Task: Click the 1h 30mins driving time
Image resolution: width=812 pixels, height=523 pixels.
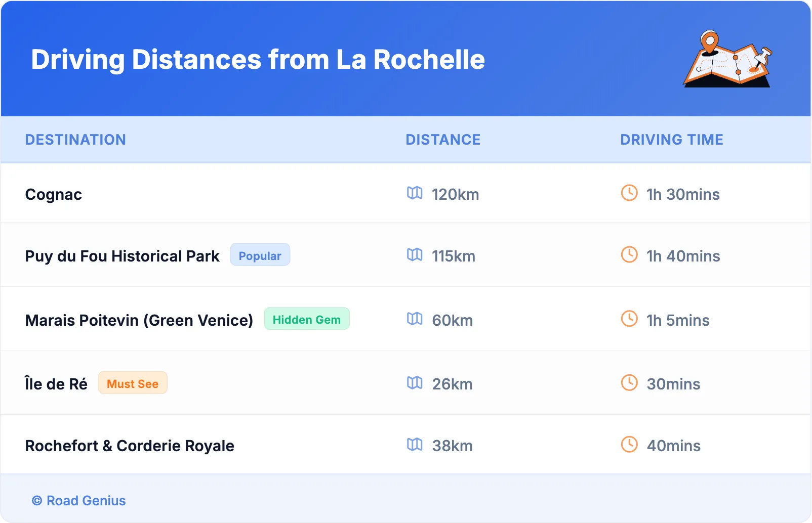Action: tap(683, 195)
